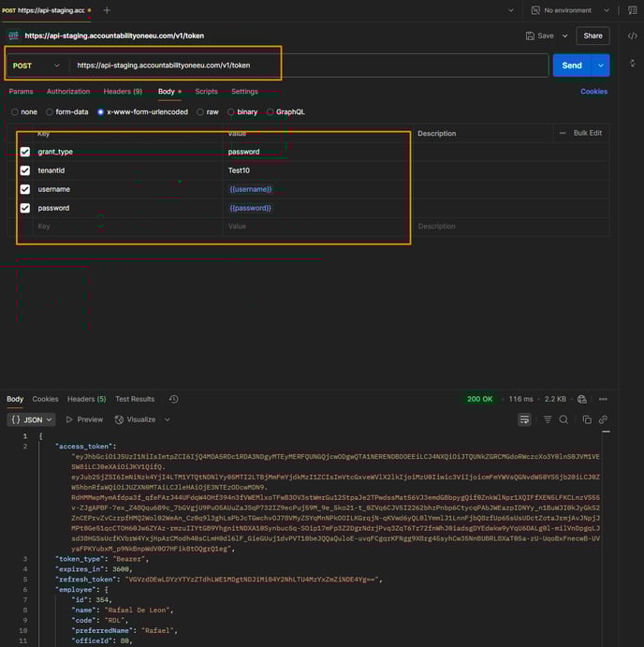Open the request Settings tab
Screen dimensions: 644x647
pyautogui.click(x=244, y=92)
